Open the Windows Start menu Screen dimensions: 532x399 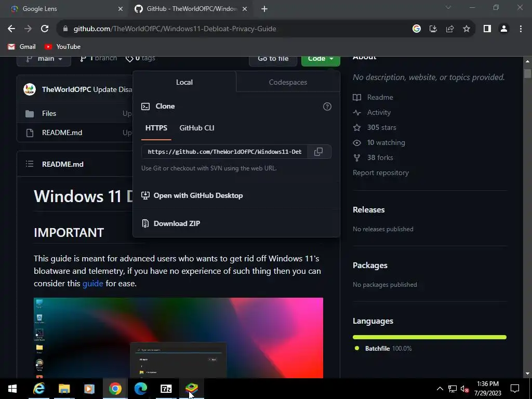pos(12,389)
